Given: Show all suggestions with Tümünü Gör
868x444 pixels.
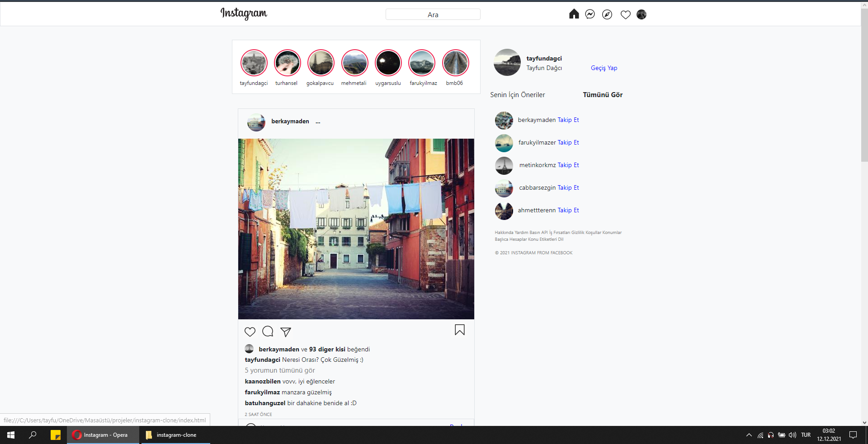Looking at the screenshot, I should point(603,94).
